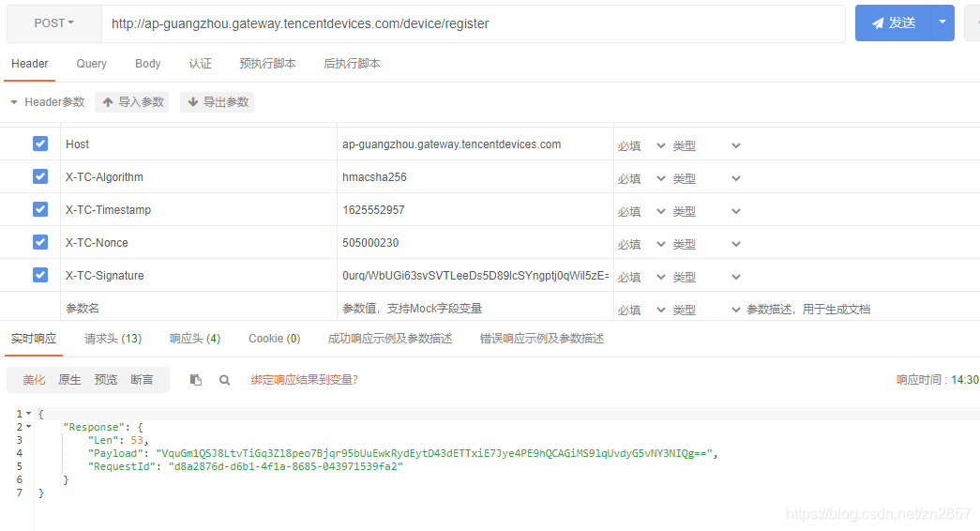Click the RequestId value string

click(x=286, y=466)
